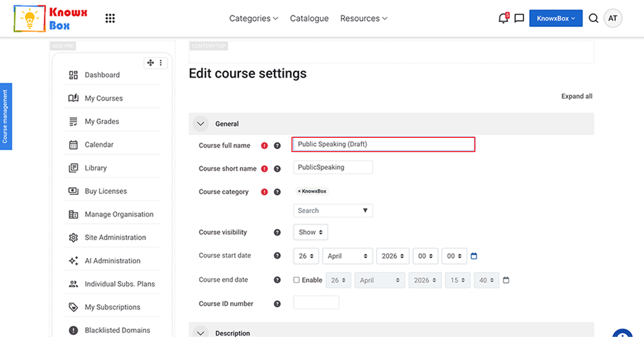The width and height of the screenshot is (644, 337).
Task: Open the start date month April dropdown
Action: [348, 256]
